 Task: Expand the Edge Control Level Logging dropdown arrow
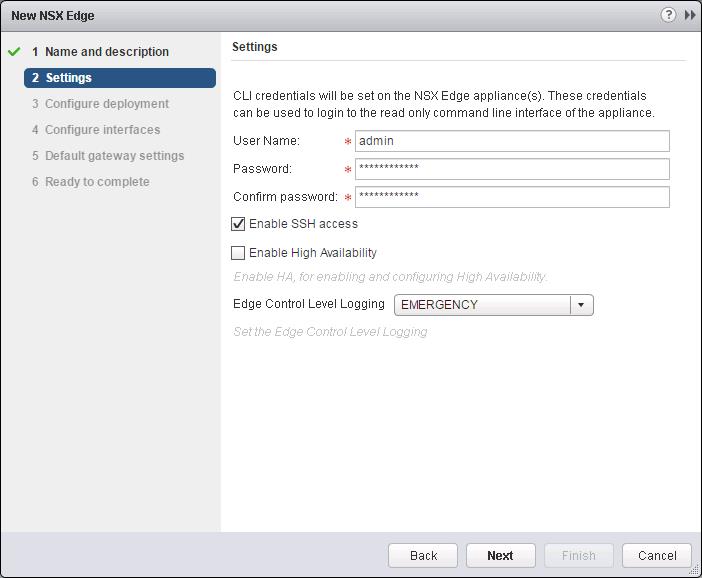[581, 305]
